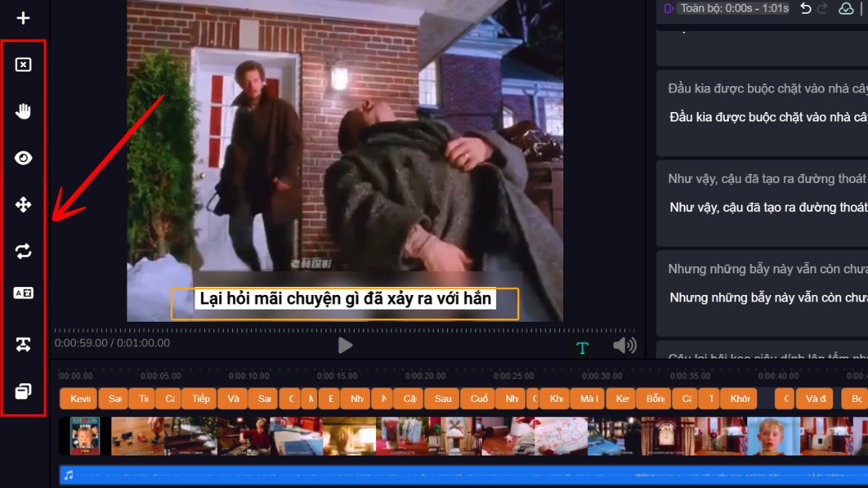Select the 'Bọ' subtitle clip at timeline end
This screenshot has width=868, height=488.
pos(855,398)
